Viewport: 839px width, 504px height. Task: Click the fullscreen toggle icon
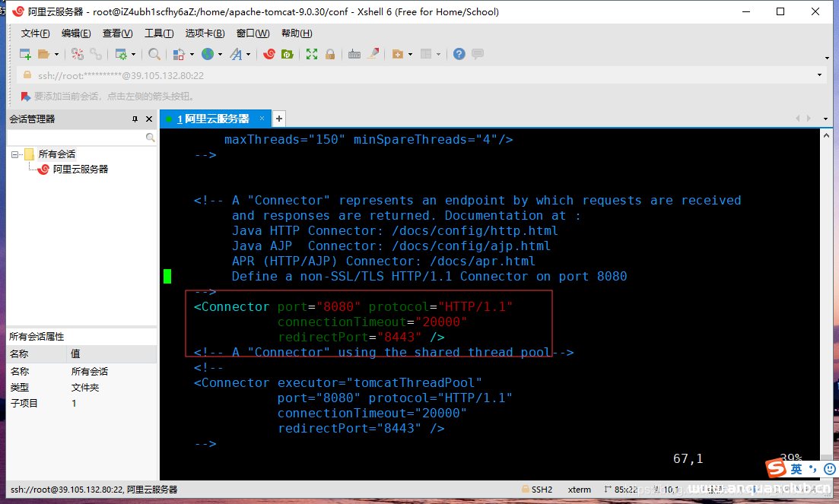(312, 54)
